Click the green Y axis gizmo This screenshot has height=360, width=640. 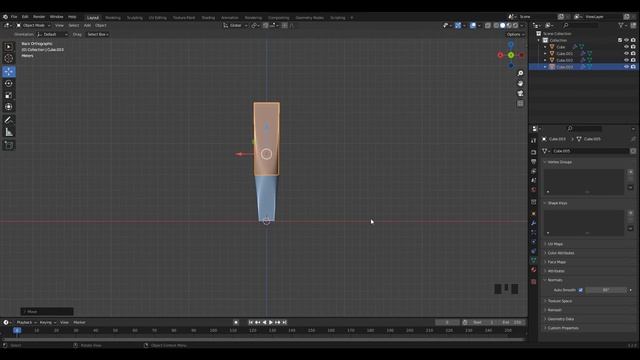[x=511, y=55]
